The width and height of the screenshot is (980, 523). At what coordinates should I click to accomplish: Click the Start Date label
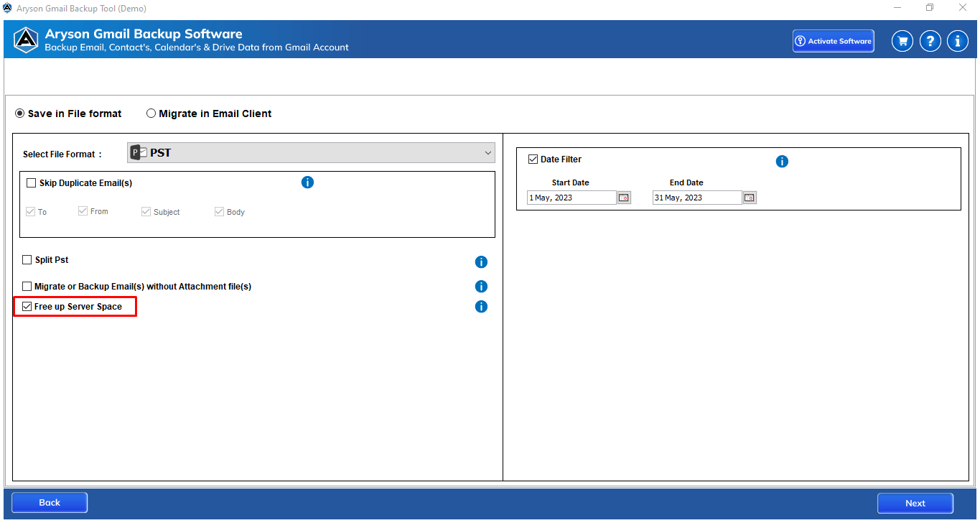570,182
